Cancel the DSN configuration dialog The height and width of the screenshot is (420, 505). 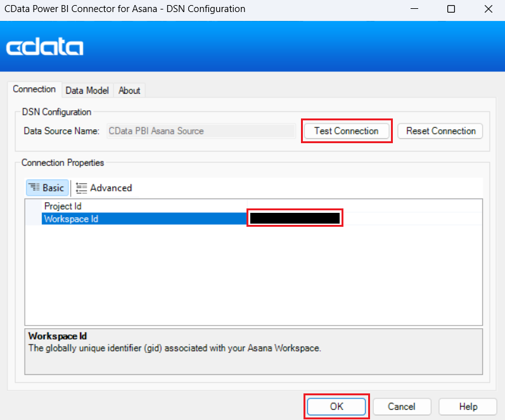401,406
